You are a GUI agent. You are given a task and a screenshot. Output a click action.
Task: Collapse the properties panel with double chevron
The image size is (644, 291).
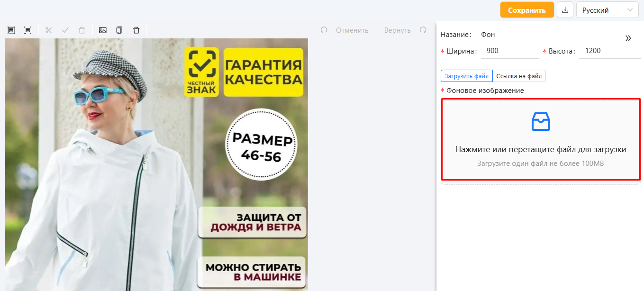pyautogui.click(x=628, y=38)
